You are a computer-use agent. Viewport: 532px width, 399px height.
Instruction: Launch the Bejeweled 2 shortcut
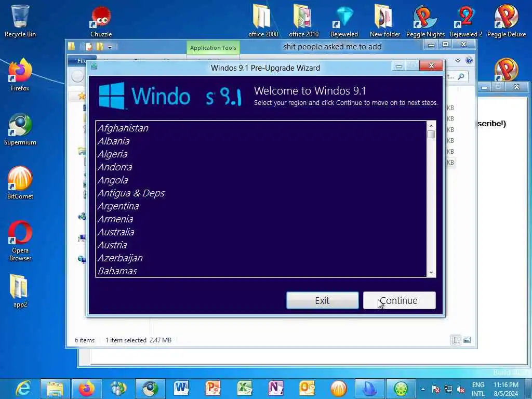[x=466, y=21]
